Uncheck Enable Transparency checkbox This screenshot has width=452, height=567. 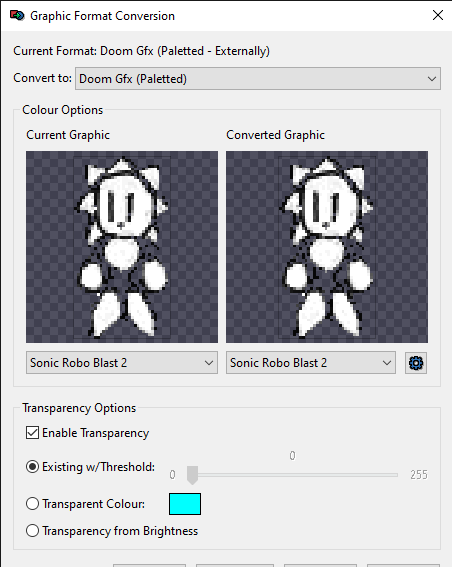click(x=33, y=432)
